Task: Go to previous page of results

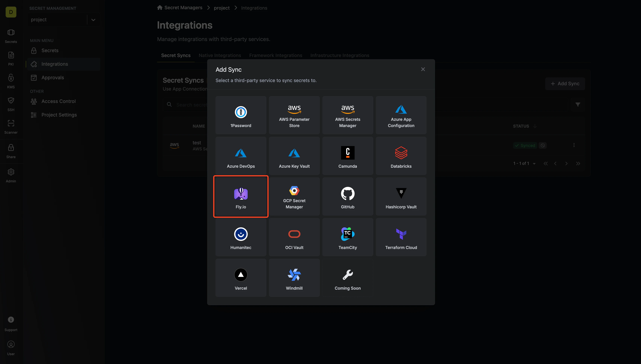Action: coord(555,164)
